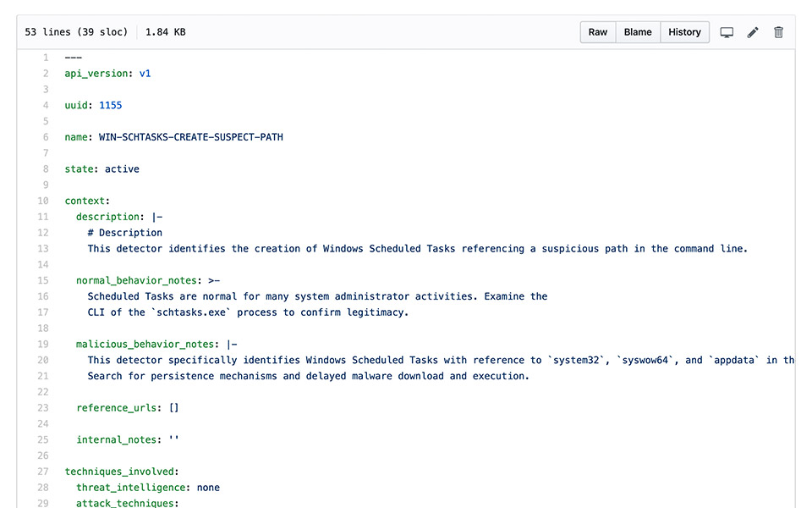
Task: Click the '53 lines (39 sloc)' file info
Action: pyautogui.click(x=76, y=32)
